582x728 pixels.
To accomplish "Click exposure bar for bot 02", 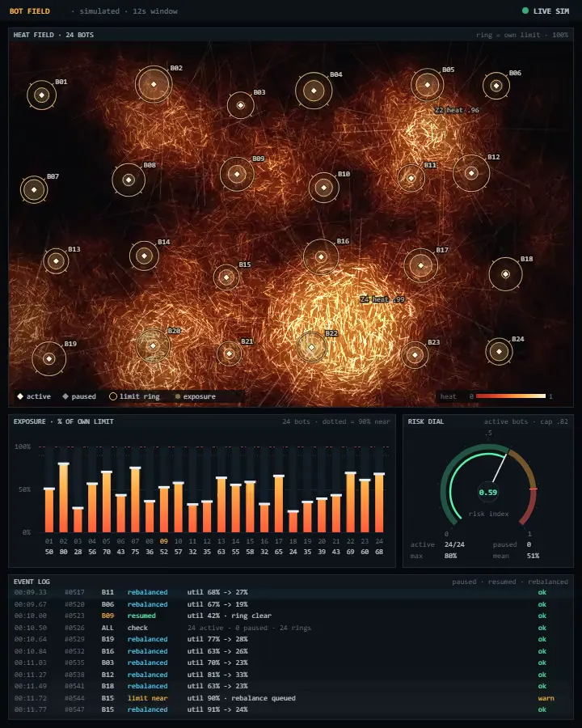I will coord(64,497).
